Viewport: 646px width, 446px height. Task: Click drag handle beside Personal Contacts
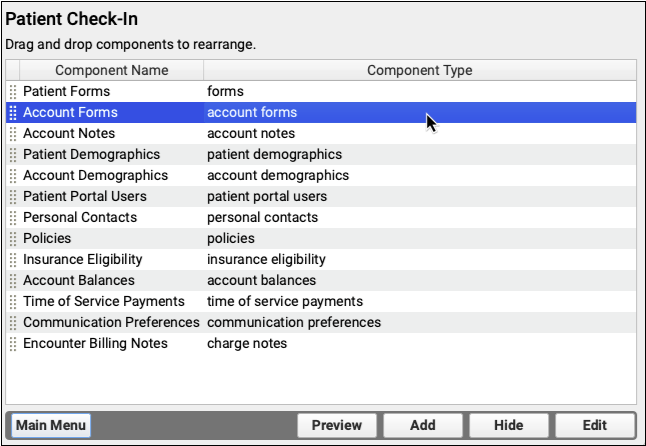pyautogui.click(x=13, y=218)
